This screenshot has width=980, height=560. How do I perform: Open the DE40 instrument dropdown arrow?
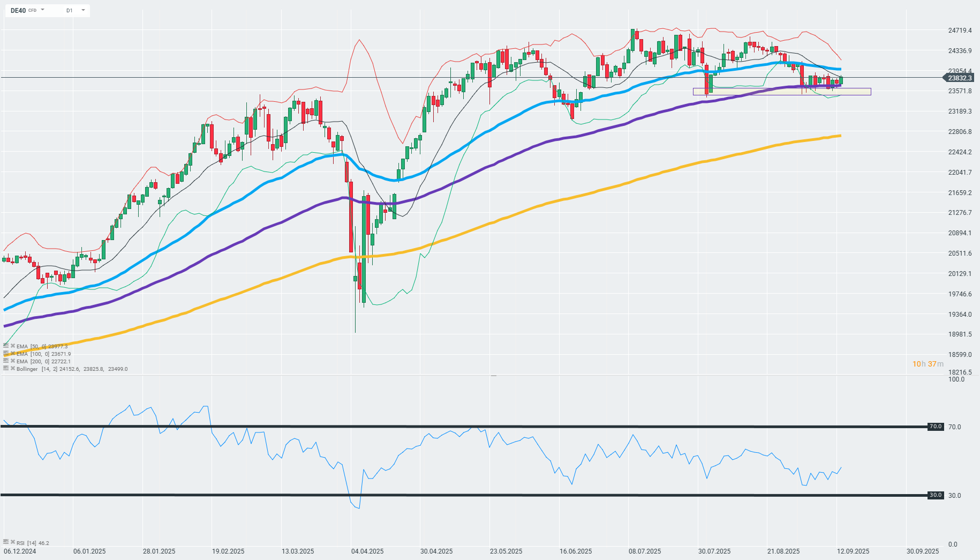click(43, 10)
